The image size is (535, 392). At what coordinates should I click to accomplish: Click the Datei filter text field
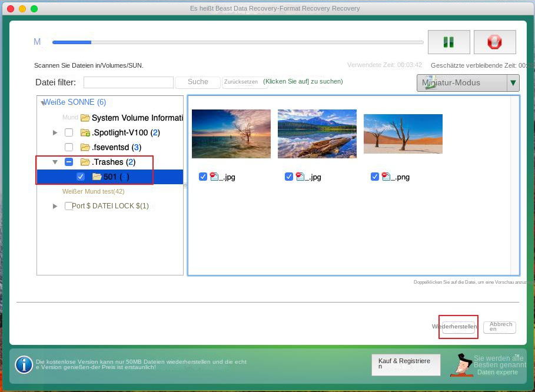(128, 82)
